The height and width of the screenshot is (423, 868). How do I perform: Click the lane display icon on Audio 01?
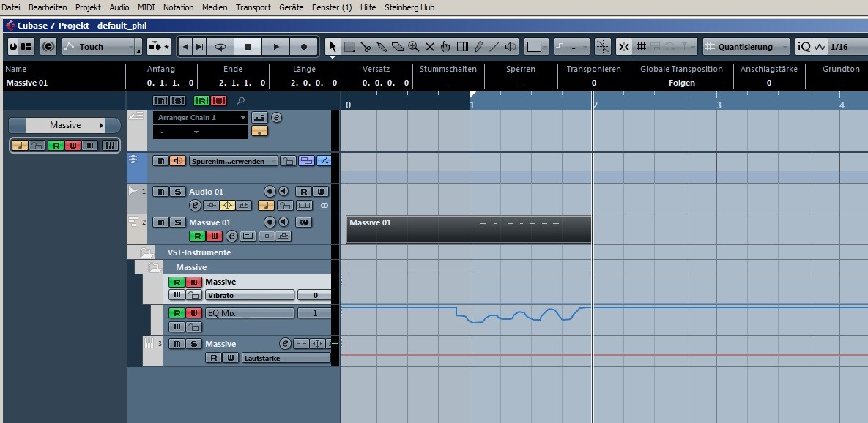click(x=305, y=206)
